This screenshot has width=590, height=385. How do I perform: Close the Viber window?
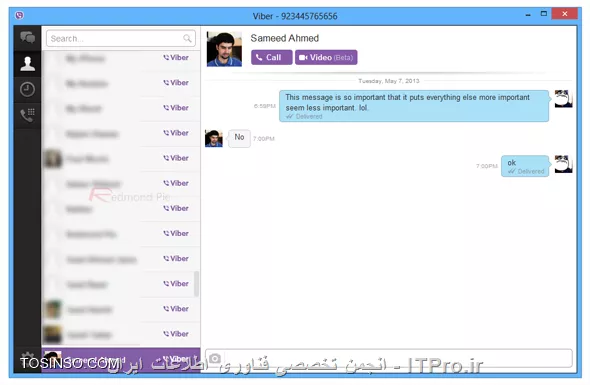(x=564, y=14)
